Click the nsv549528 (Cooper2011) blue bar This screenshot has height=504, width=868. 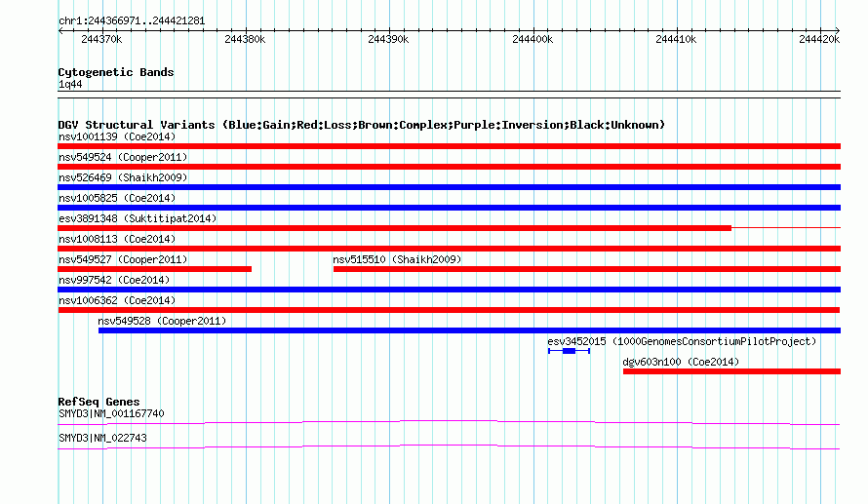469,330
